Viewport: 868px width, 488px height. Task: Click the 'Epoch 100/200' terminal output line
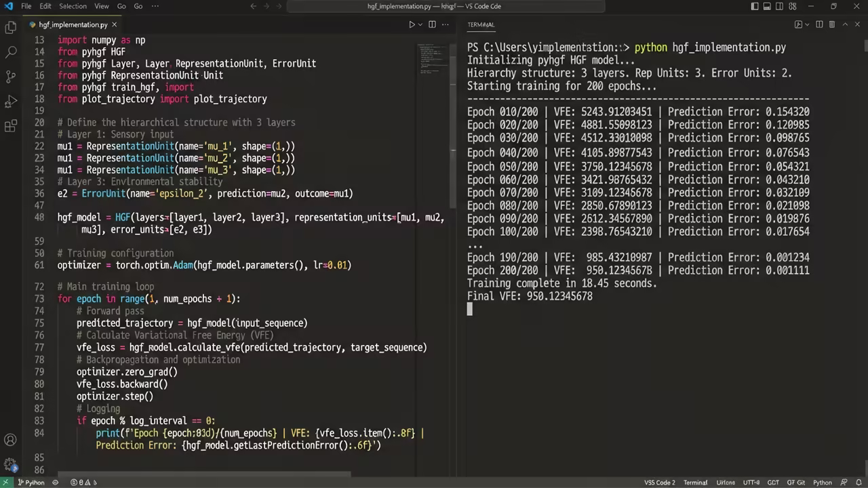[x=638, y=231]
